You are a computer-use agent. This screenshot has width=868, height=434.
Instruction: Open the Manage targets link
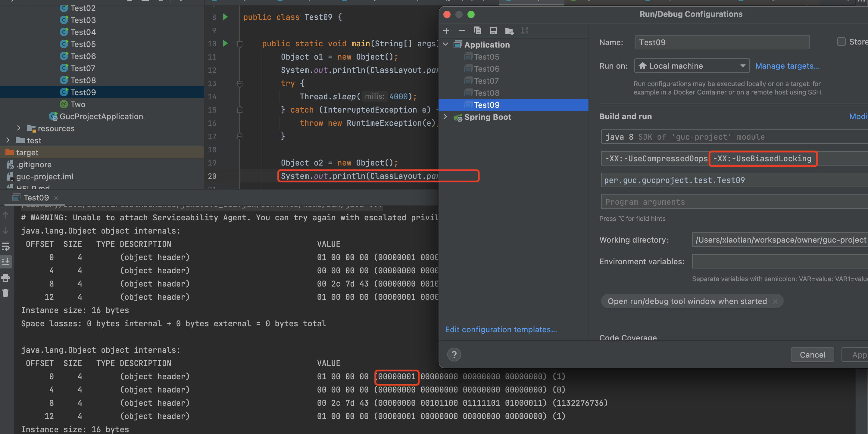(787, 66)
